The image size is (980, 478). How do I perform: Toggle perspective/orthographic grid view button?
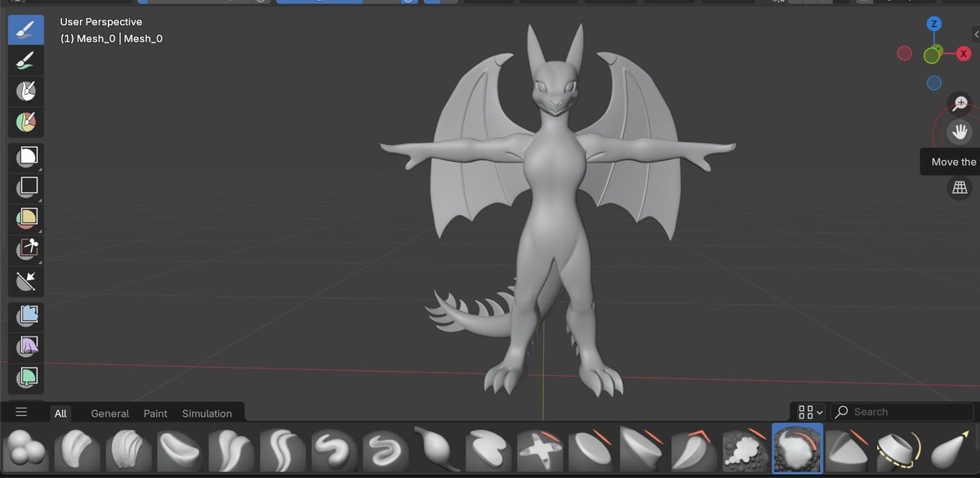(960, 188)
